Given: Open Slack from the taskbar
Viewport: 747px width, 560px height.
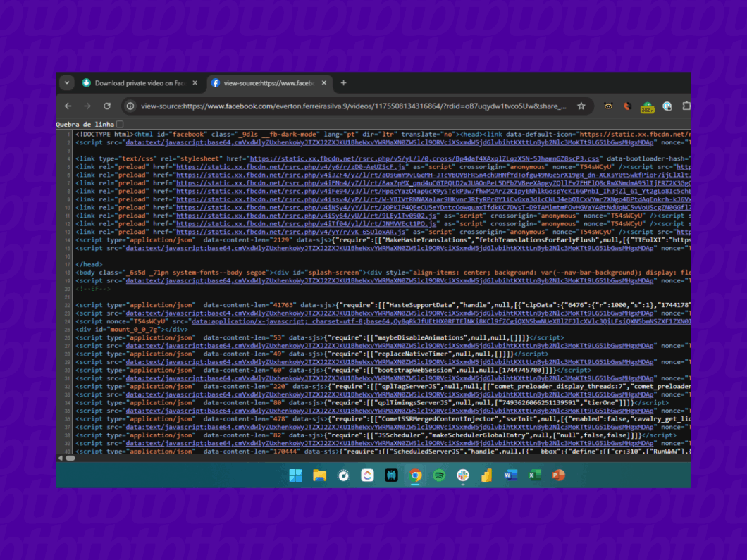Looking at the screenshot, I should 462,475.
